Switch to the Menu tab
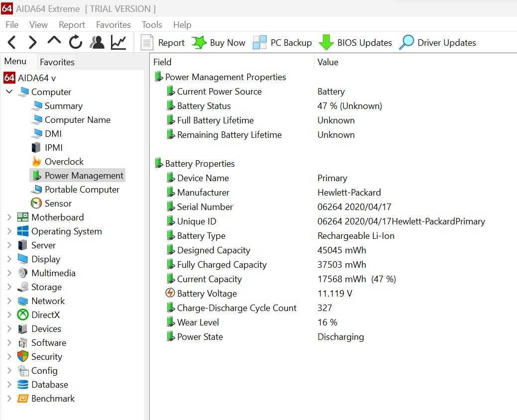Screen dimensions: 517x420 point(15,61)
